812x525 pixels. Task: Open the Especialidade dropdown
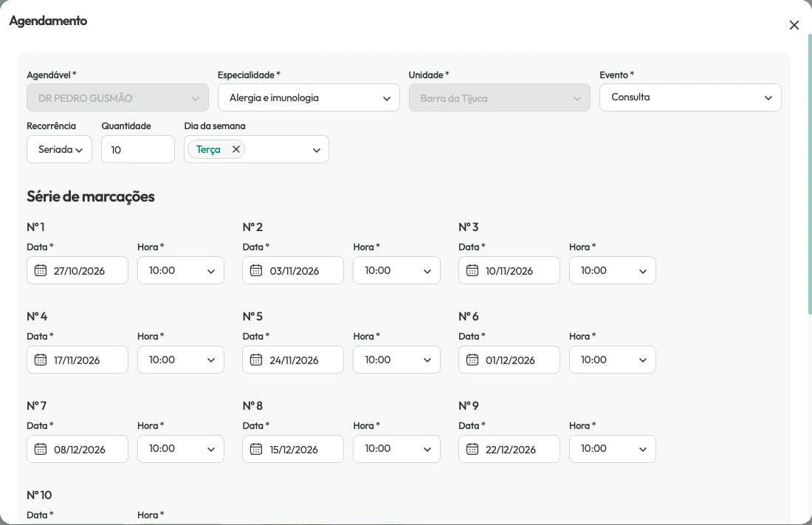pos(309,97)
